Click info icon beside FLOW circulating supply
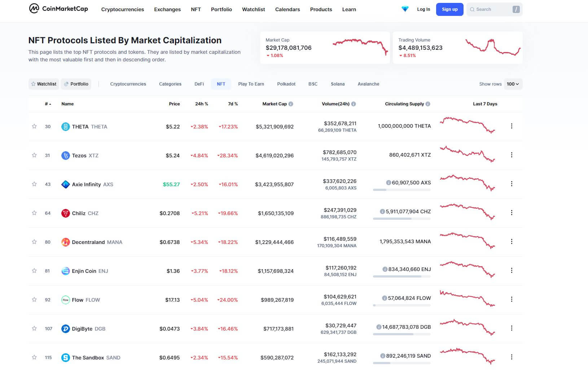Viewport: 588px width, 371px height. 385,298
